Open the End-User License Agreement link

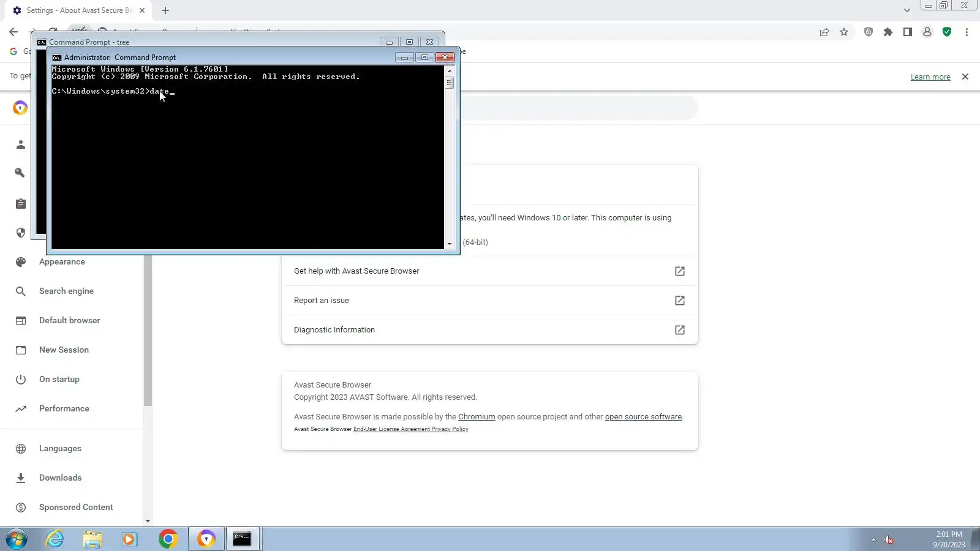click(391, 429)
